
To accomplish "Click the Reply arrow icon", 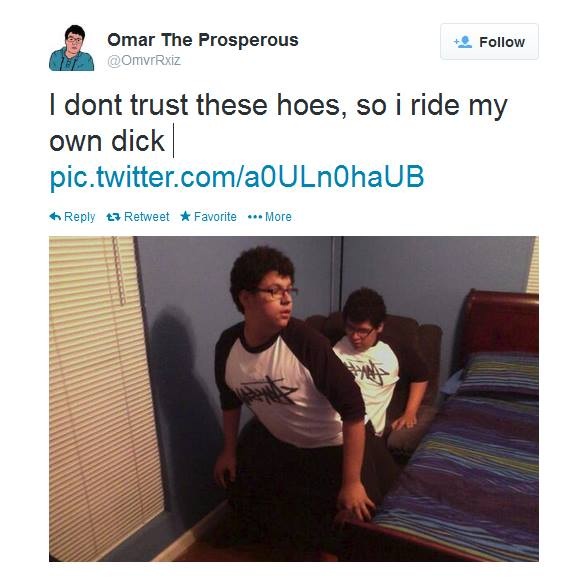I will 55,216.
